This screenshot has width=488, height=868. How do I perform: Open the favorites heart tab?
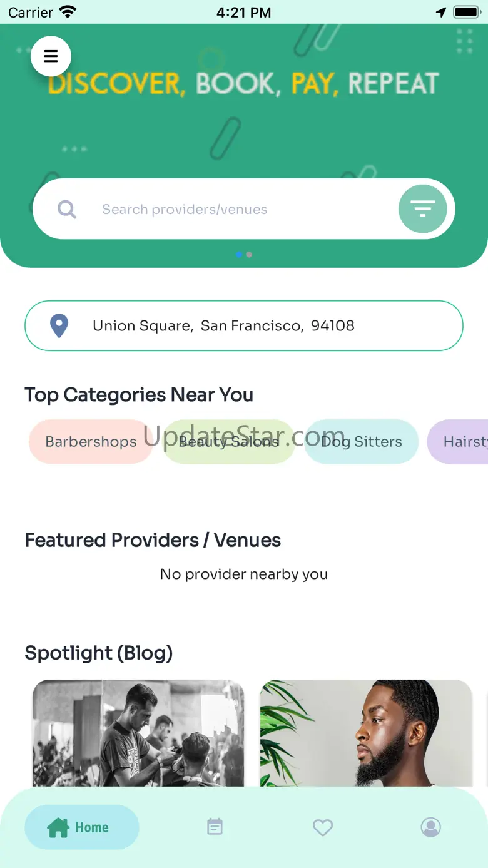pos(323,827)
